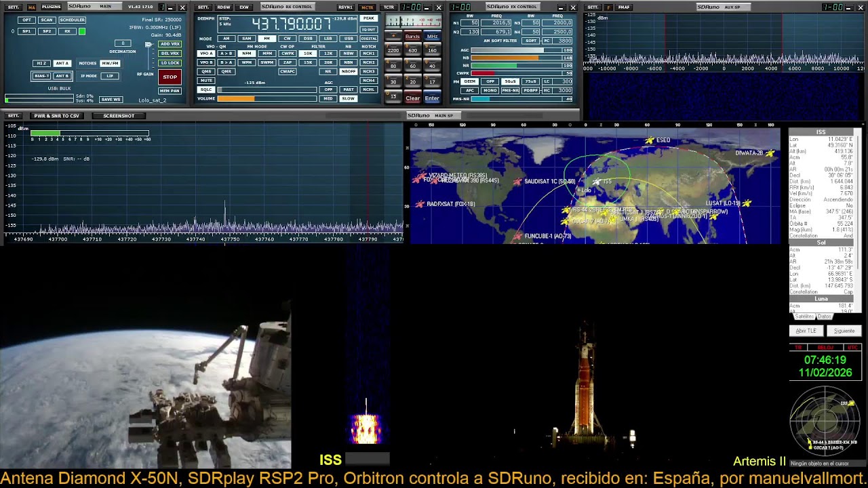Image resolution: width=868 pixels, height=488 pixels.
Task: Open SETT. in the Main window
Action: (x=14, y=7)
